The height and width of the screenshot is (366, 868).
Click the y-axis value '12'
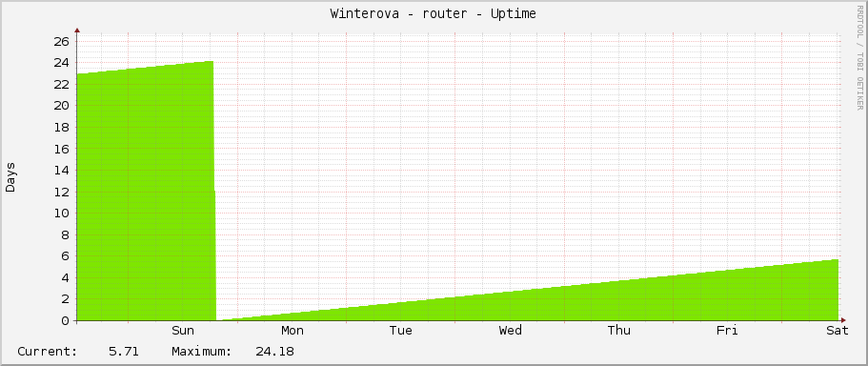pyautogui.click(x=62, y=193)
